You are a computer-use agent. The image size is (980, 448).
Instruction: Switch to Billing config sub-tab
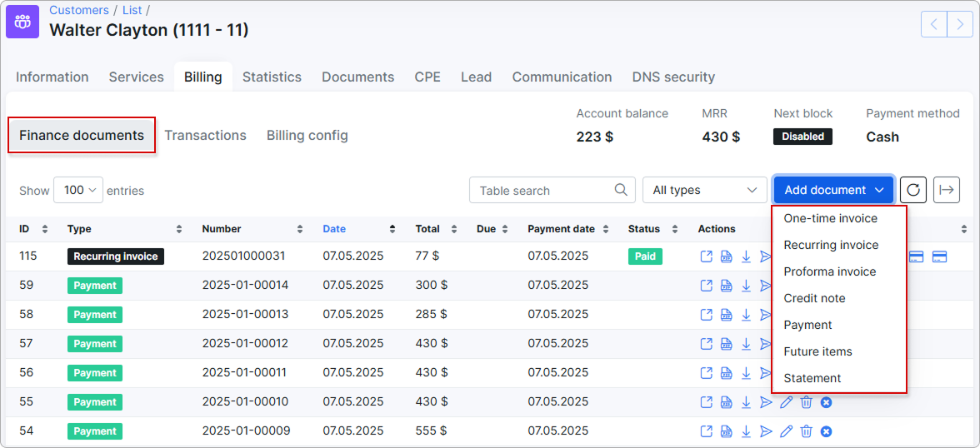(x=307, y=136)
